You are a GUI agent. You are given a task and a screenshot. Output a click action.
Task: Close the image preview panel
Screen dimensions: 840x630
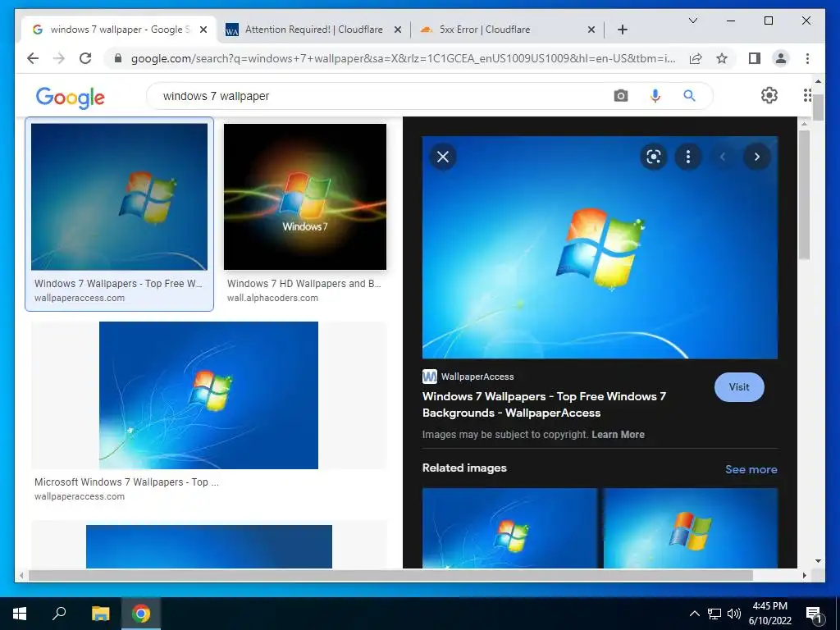(x=442, y=157)
